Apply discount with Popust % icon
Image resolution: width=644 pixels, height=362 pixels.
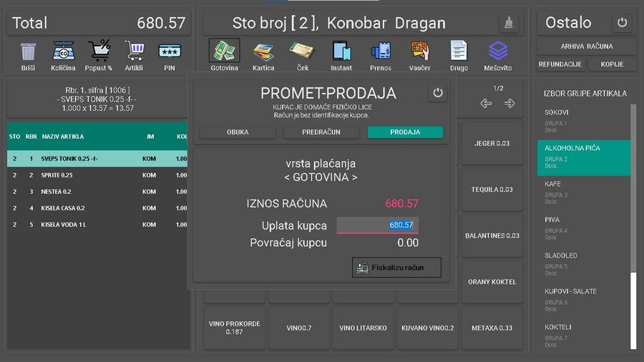point(99,52)
